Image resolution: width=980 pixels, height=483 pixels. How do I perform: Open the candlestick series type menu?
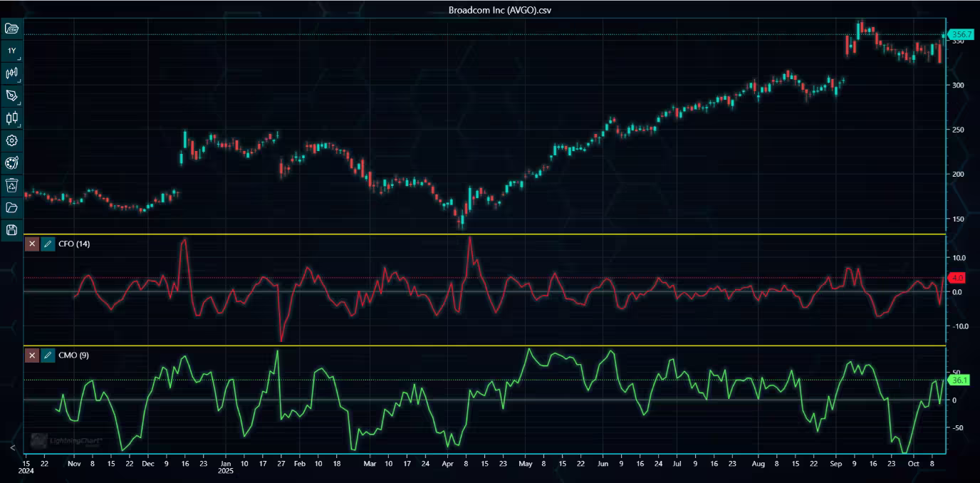(11, 118)
